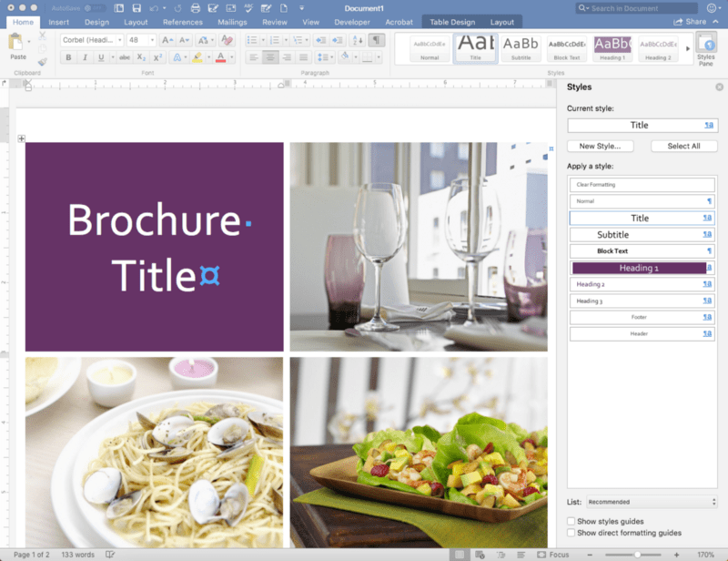Apply italic formatting
This screenshot has width=728, height=561.
[86, 57]
